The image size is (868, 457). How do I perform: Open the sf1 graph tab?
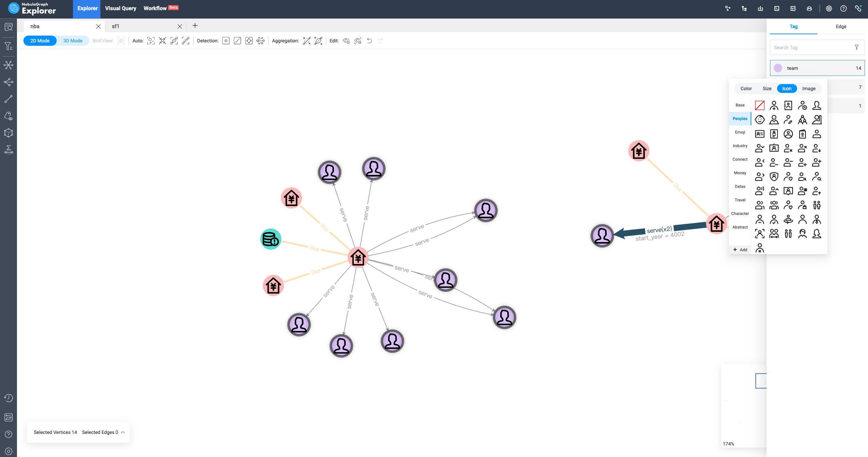tap(115, 26)
